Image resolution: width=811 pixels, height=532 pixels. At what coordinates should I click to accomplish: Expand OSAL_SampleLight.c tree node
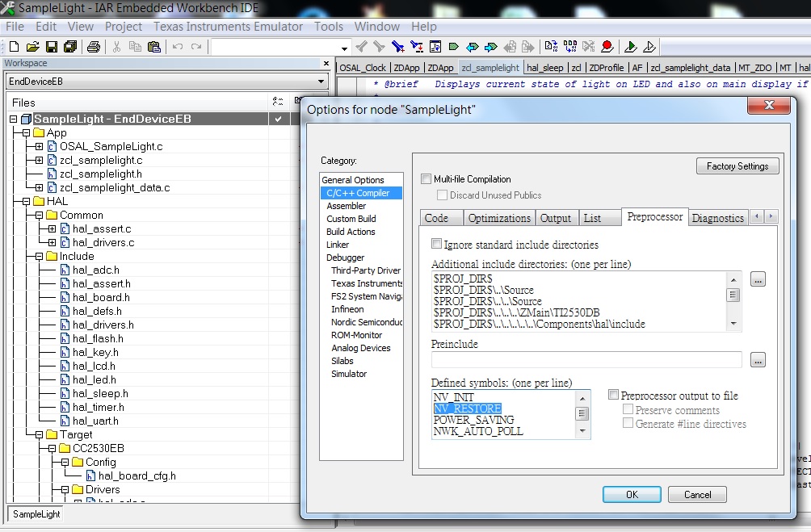point(39,146)
